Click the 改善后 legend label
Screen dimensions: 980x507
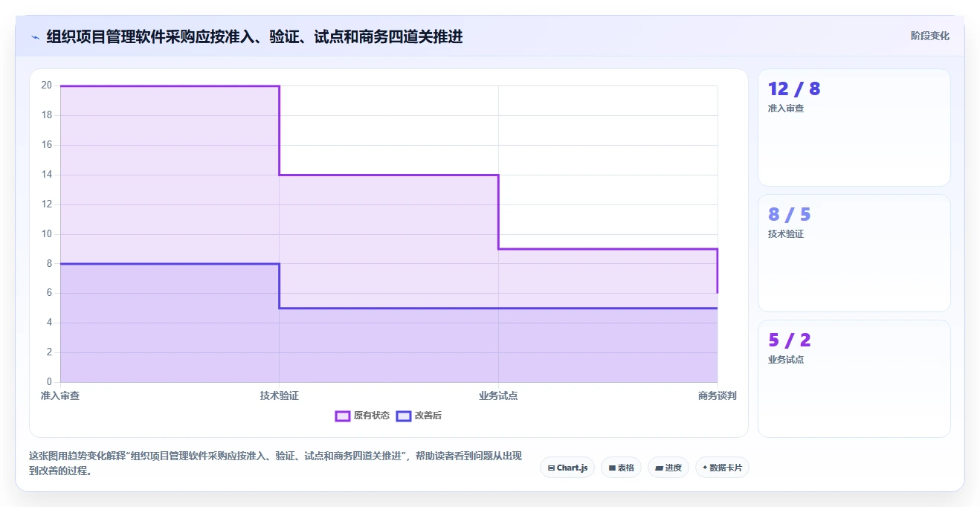coord(428,416)
